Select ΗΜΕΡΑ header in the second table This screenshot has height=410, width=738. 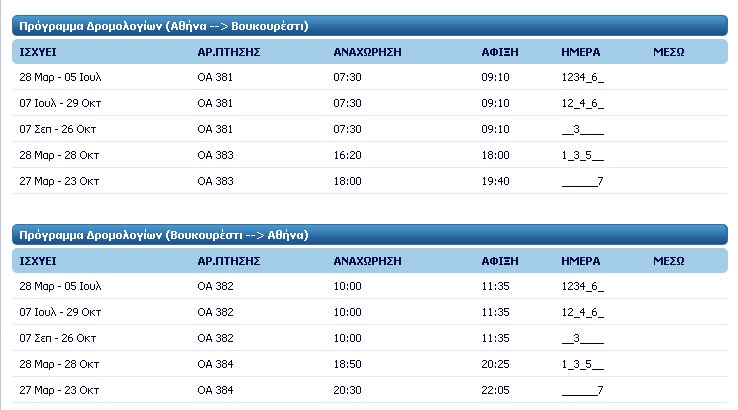[580, 261]
